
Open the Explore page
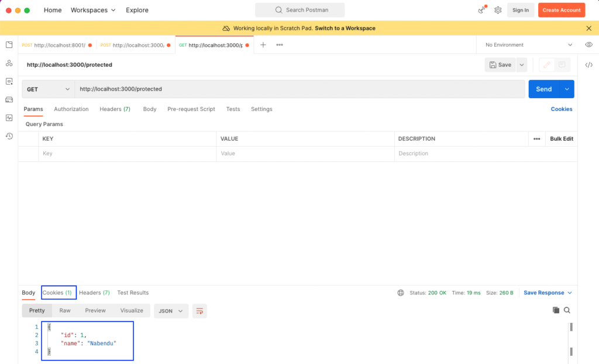click(137, 10)
